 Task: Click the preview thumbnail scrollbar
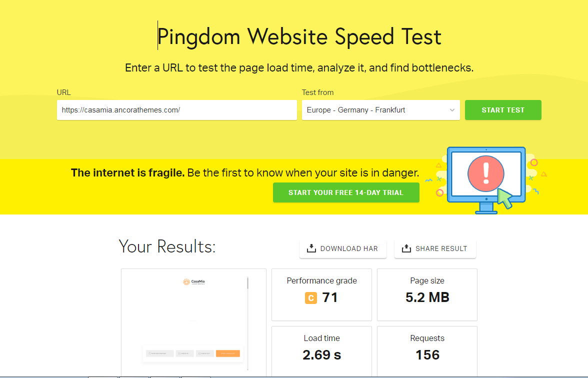coord(247,283)
